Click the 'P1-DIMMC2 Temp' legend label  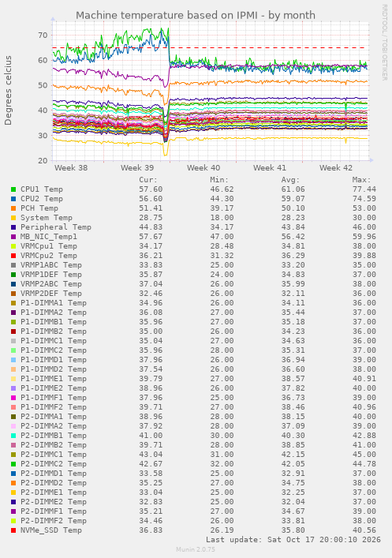(54, 350)
